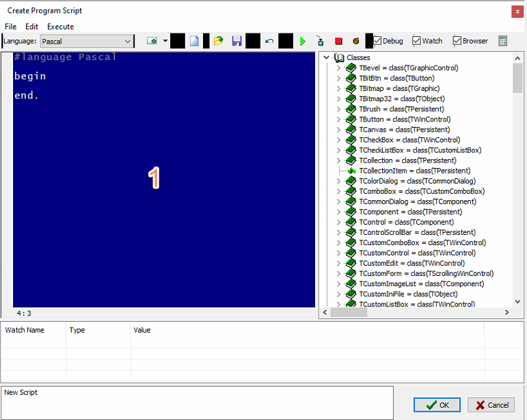Expand the TBrush class node
The width and height of the screenshot is (527, 420).
(338, 109)
